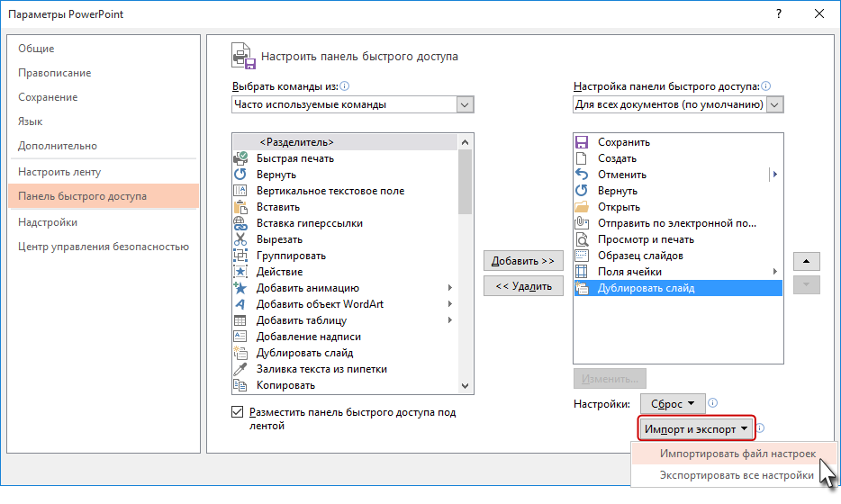841x504 pixels.
Task: Click the Undo arrow icon in the right list
Action: 582,175
